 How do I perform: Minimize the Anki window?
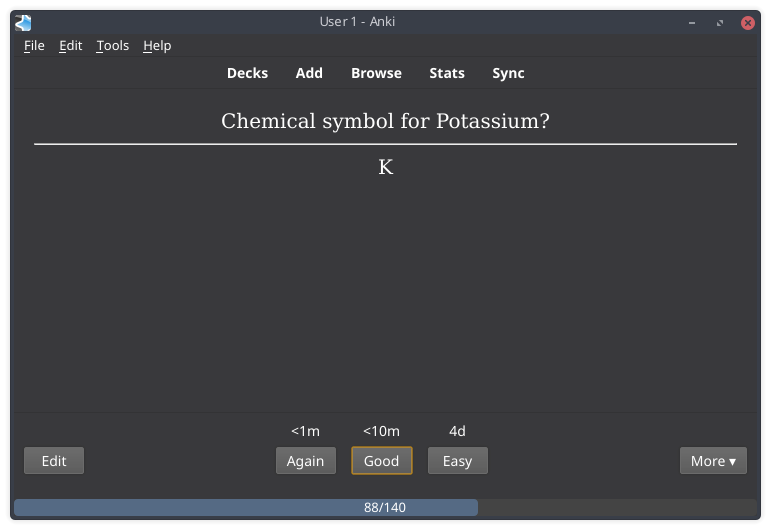(x=692, y=23)
